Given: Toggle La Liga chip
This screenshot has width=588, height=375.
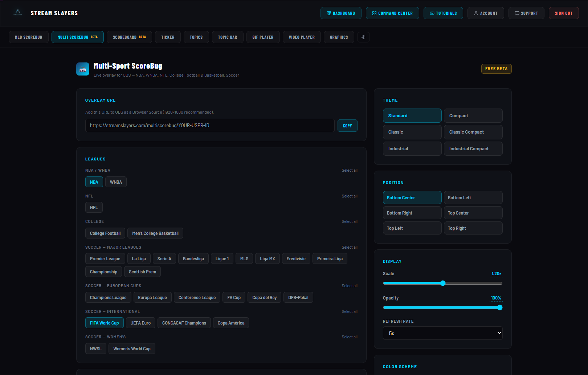Looking at the screenshot, I should [x=139, y=258].
